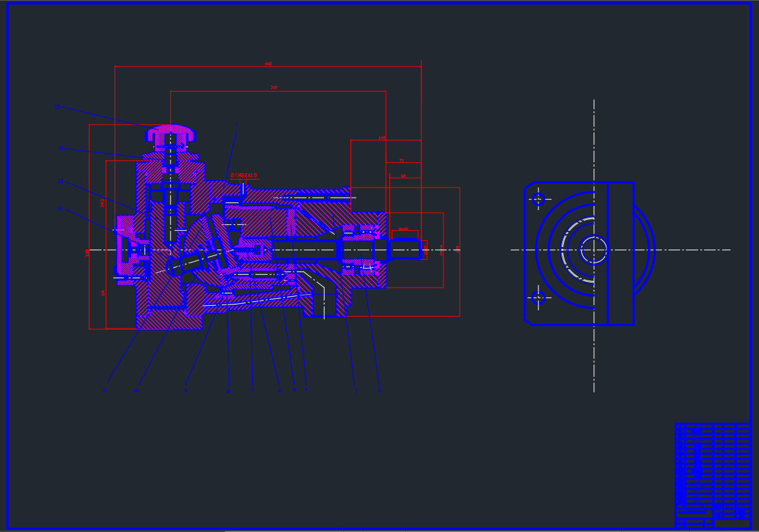Select the 440 overall length dimension text

click(x=268, y=64)
